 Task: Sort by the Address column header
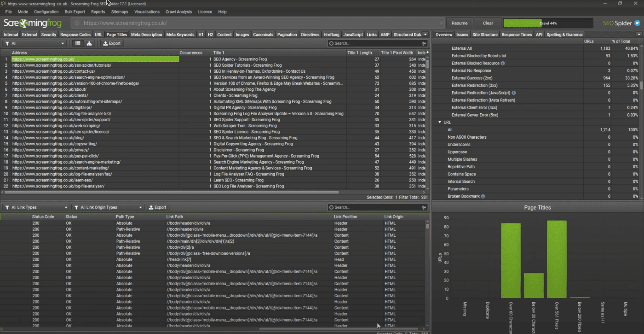(x=95, y=53)
